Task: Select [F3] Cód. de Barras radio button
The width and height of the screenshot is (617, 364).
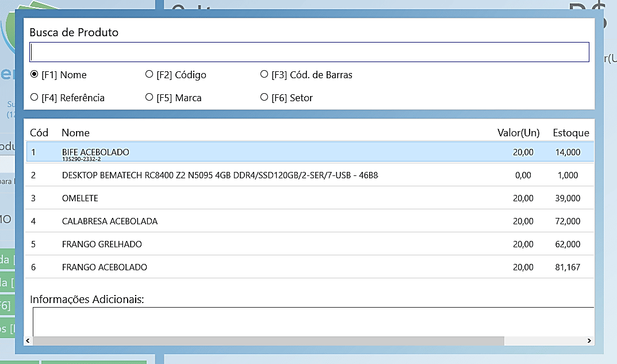Action: (x=265, y=75)
